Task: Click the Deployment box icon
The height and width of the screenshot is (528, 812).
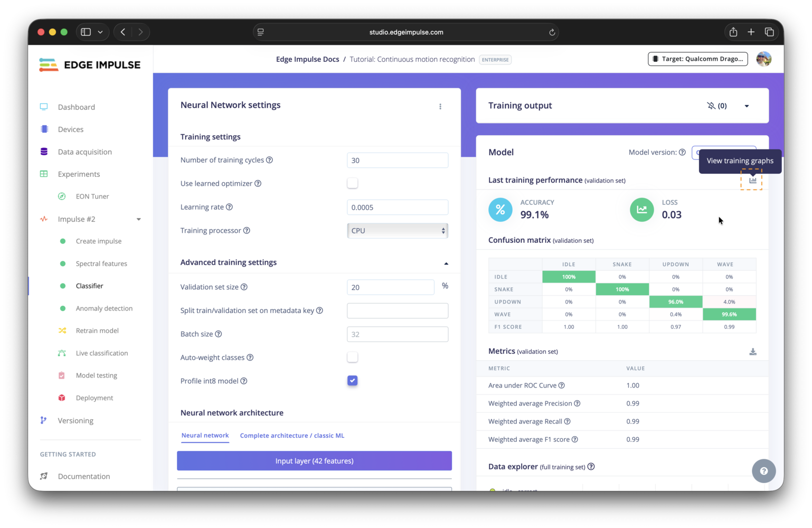Action: coord(62,398)
